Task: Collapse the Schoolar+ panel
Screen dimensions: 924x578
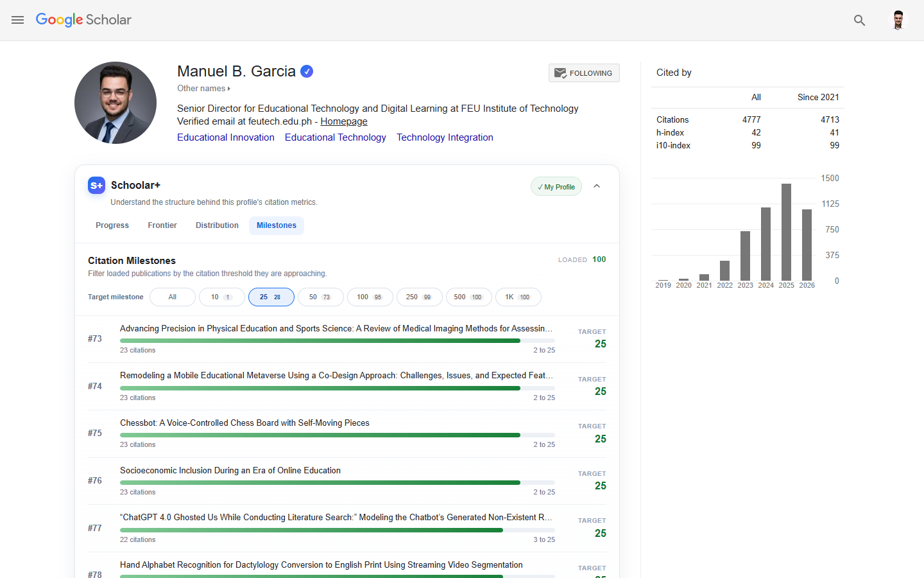Action: 597,186
